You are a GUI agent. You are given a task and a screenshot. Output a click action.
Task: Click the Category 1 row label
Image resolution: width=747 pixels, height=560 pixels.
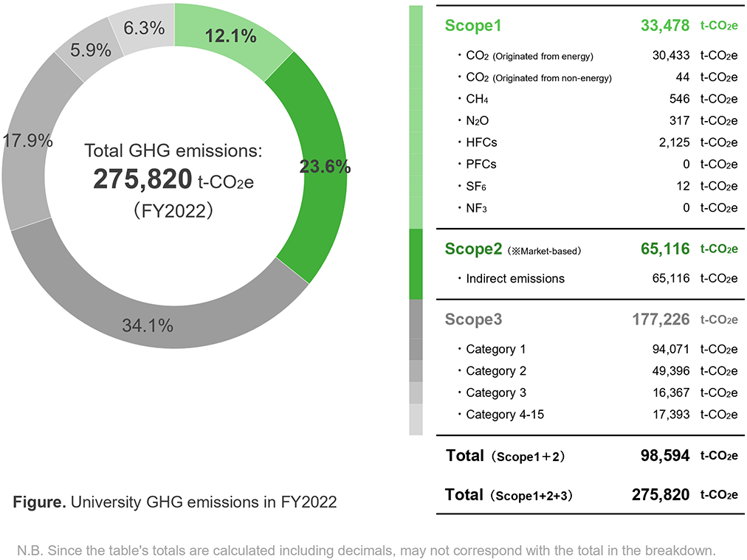pyautogui.click(x=495, y=349)
